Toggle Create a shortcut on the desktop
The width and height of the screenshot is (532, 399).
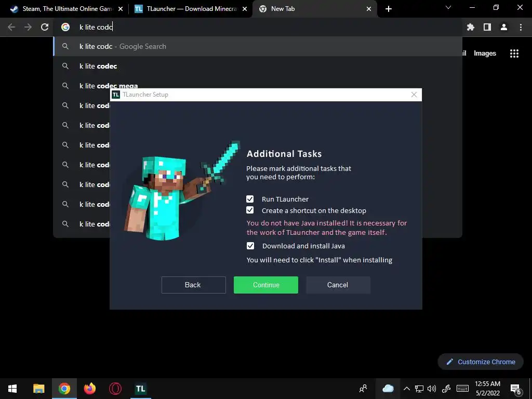(250, 210)
